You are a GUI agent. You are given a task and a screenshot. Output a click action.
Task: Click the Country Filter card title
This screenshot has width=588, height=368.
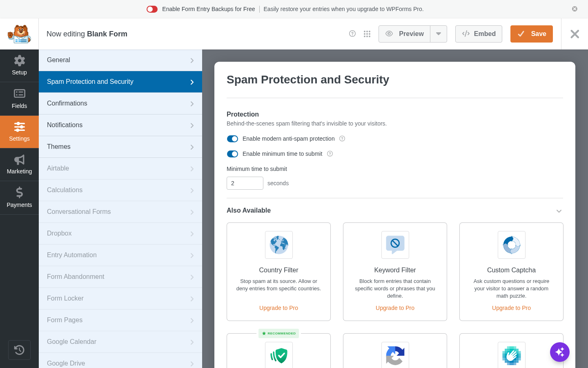pyautogui.click(x=278, y=270)
